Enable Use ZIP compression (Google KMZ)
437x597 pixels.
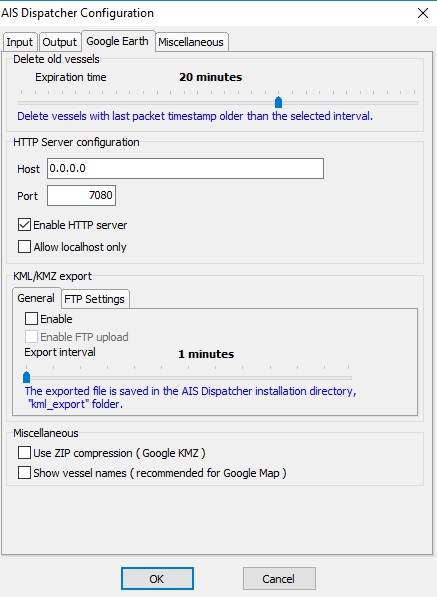click(24, 453)
